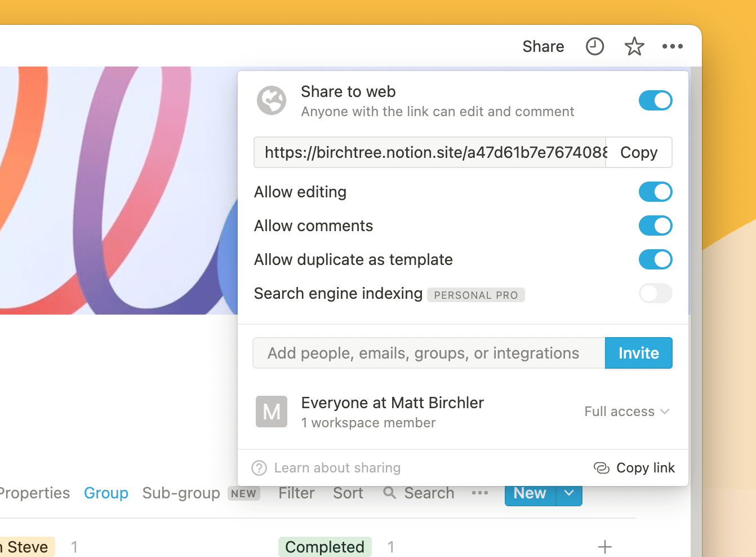Screen dimensions: 756x557
Task: Open the database view three-dots menu
Action: 480,493
